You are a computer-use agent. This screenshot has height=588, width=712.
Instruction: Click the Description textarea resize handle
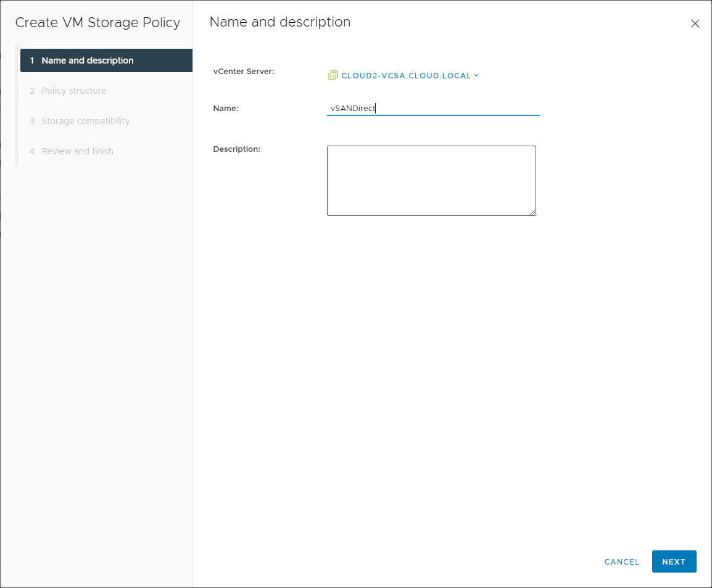[x=533, y=212]
